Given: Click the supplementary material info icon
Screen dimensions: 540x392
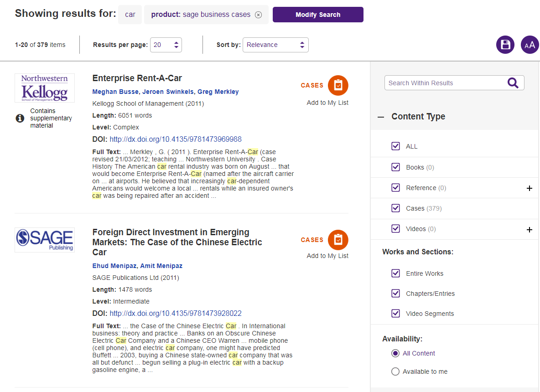Looking at the screenshot, I should click(x=20, y=119).
